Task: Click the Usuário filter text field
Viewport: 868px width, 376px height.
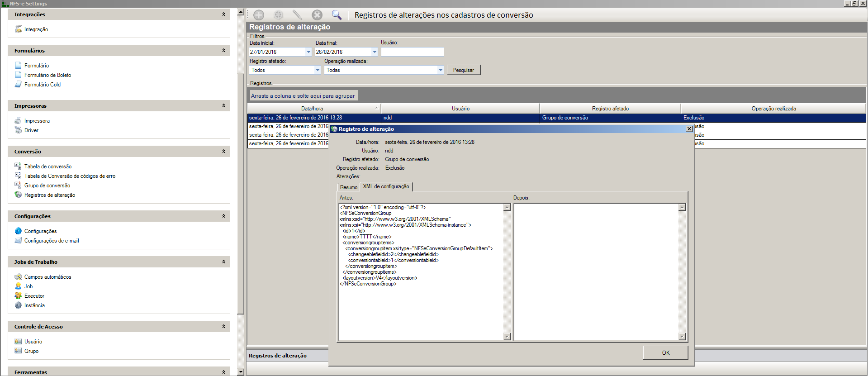Action: (x=412, y=52)
